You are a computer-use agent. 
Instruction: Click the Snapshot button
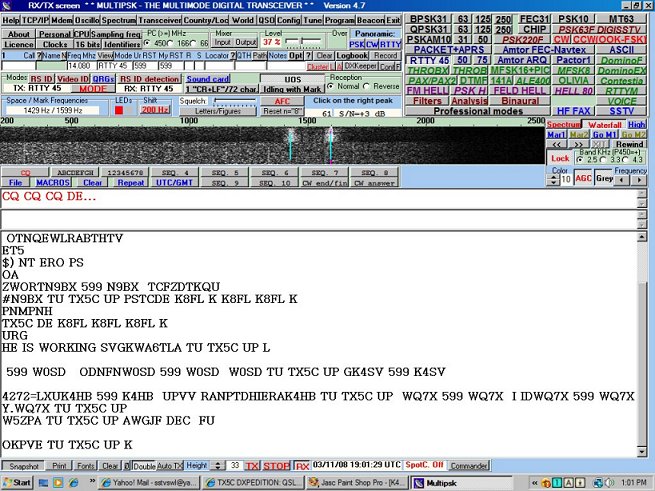click(24, 466)
